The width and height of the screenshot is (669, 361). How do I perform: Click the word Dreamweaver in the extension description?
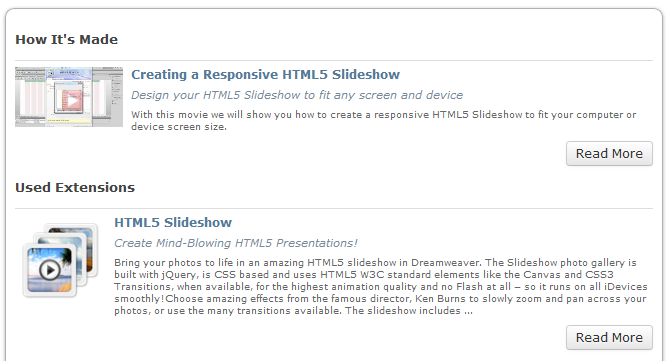coord(445,262)
